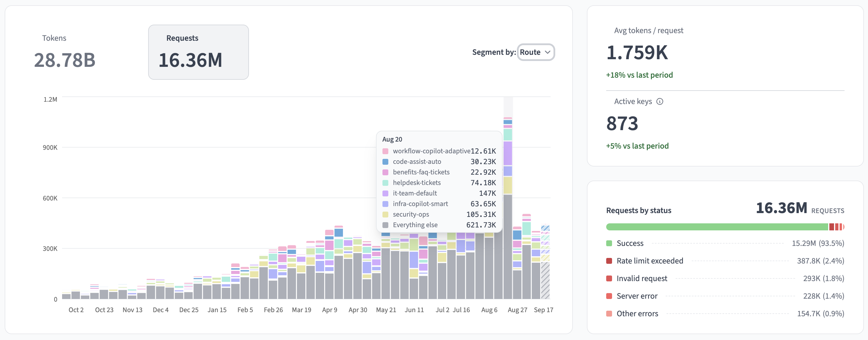Click the Oct 2 x-axis label
This screenshot has width=868, height=340.
tap(76, 310)
